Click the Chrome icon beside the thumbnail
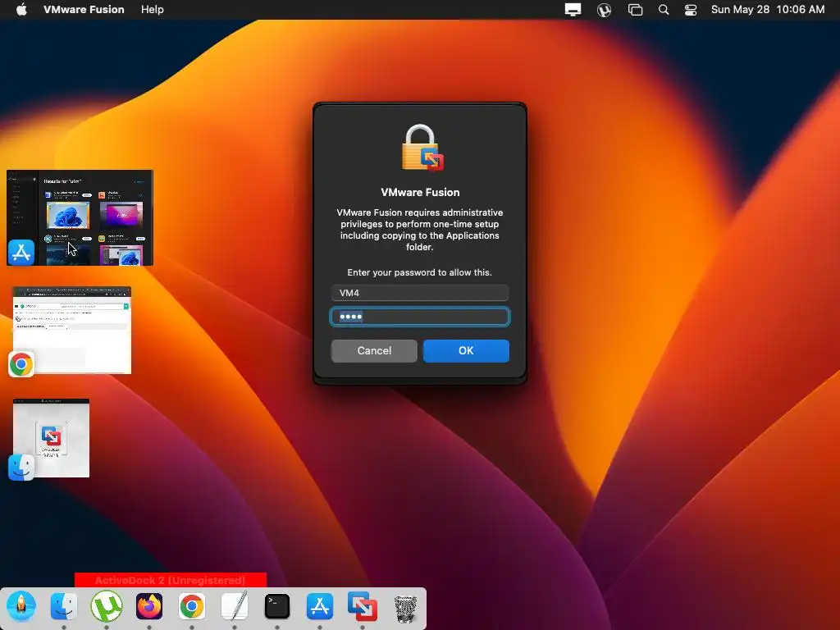 [x=21, y=365]
